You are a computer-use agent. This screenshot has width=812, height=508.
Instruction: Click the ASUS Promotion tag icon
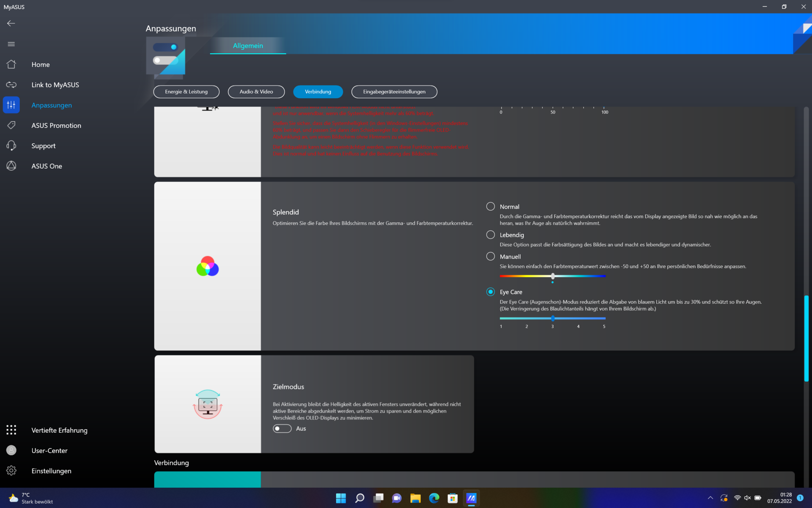click(11, 125)
